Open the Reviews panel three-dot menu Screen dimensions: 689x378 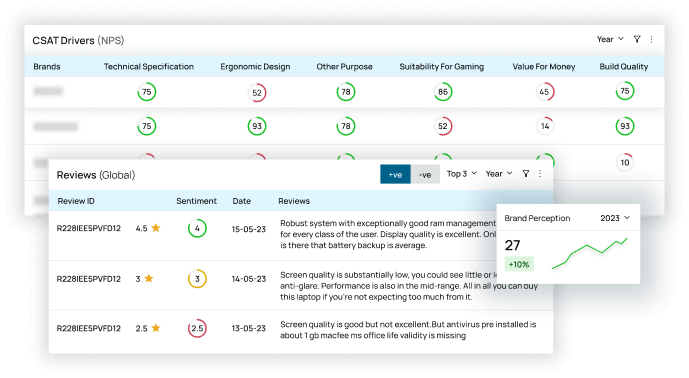point(540,174)
